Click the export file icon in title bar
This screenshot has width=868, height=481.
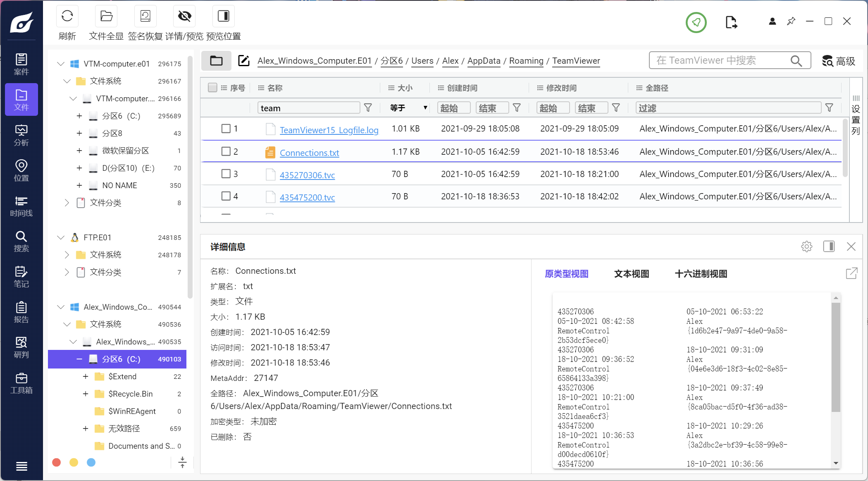pyautogui.click(x=731, y=22)
